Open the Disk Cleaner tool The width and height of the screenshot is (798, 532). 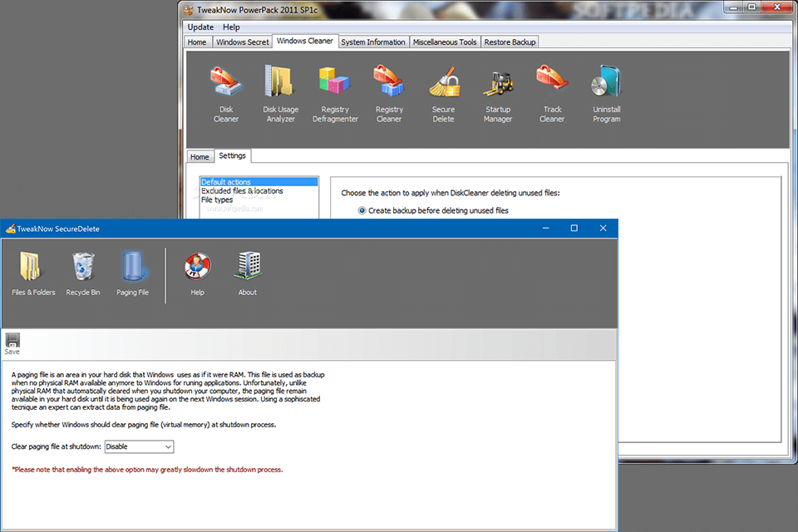pyautogui.click(x=226, y=95)
